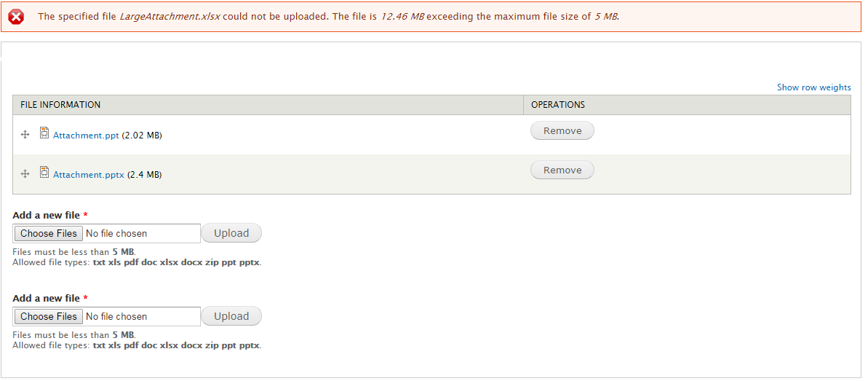Screen dimensions: 868x381
Task: Remove the Attachment.pptx file
Action: pos(562,170)
